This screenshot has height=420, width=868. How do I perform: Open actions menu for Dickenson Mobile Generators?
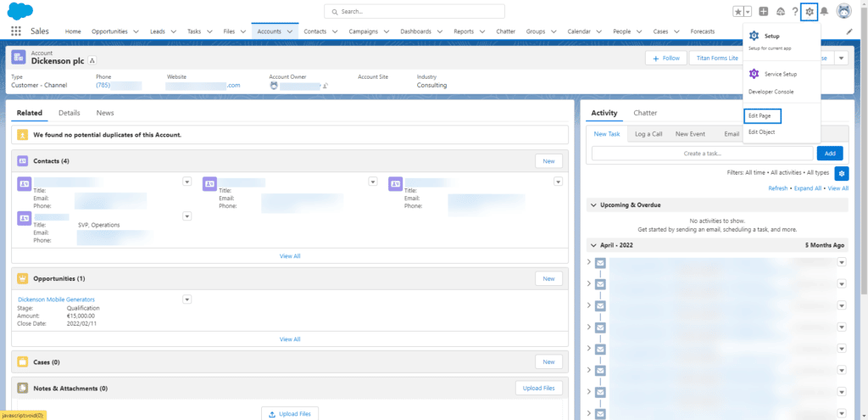point(187,300)
